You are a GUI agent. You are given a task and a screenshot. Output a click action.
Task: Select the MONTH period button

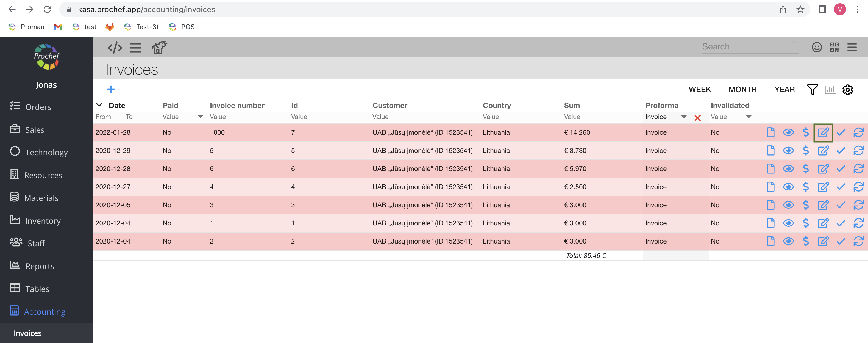pyautogui.click(x=742, y=90)
